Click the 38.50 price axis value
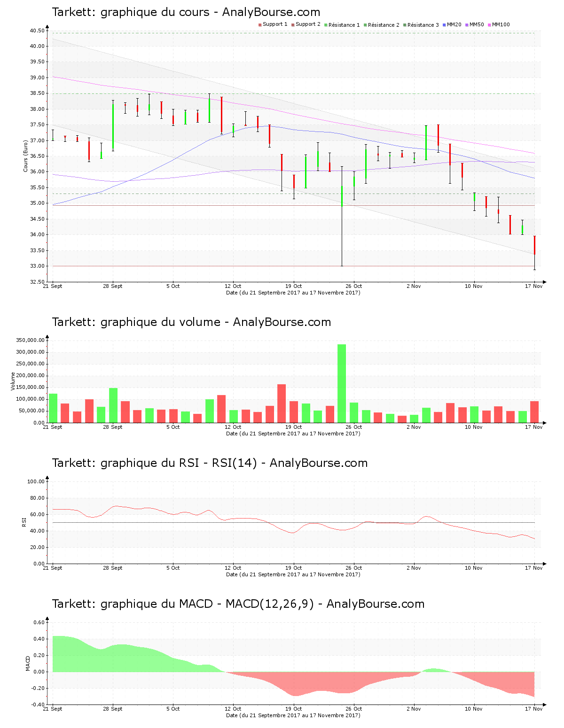Screen dimensions: 564x728 [x=37, y=93]
